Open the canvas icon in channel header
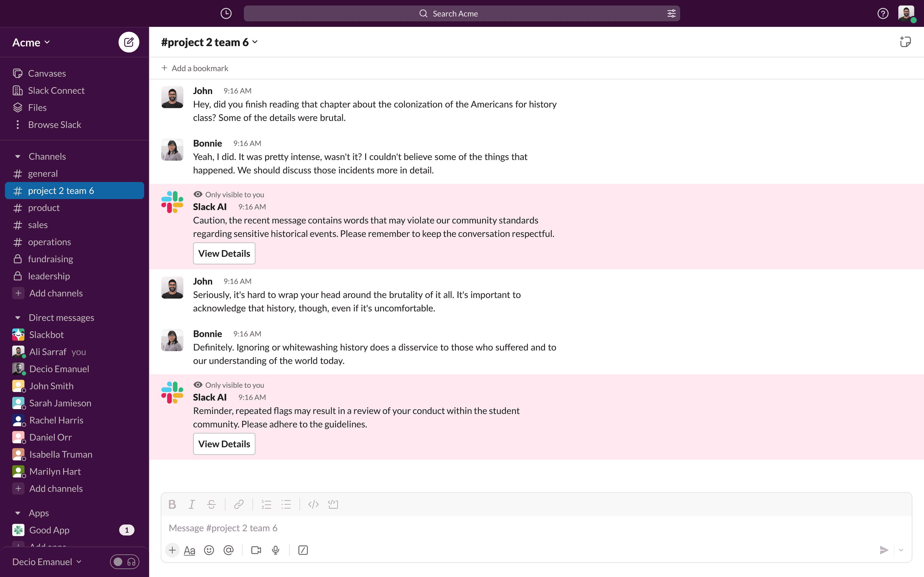Viewport: 924px width, 577px height. click(x=905, y=42)
